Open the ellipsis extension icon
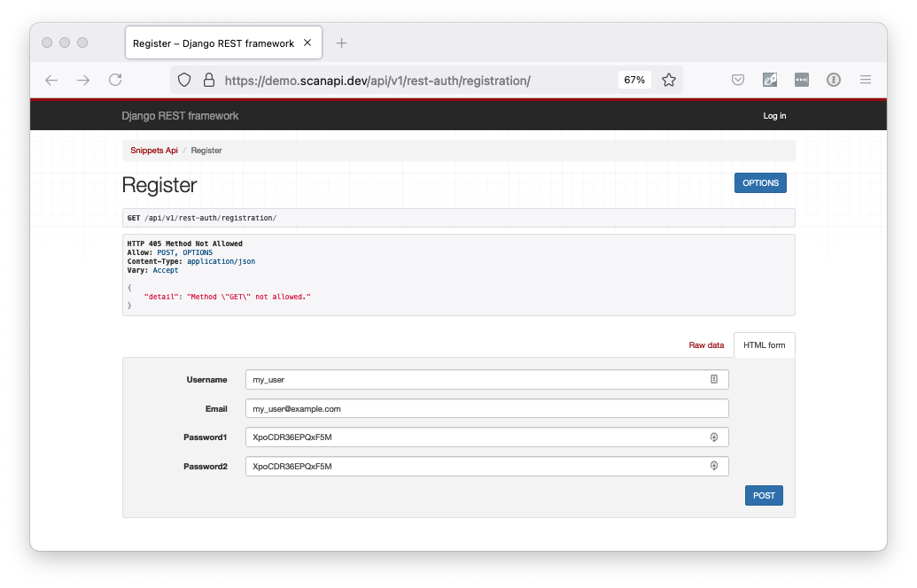This screenshot has width=917, height=588. point(802,80)
